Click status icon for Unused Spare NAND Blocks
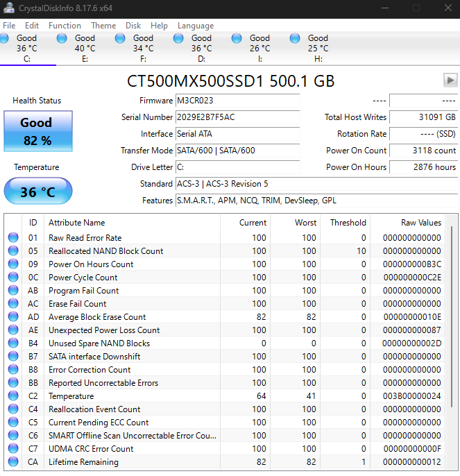 pos(13,343)
